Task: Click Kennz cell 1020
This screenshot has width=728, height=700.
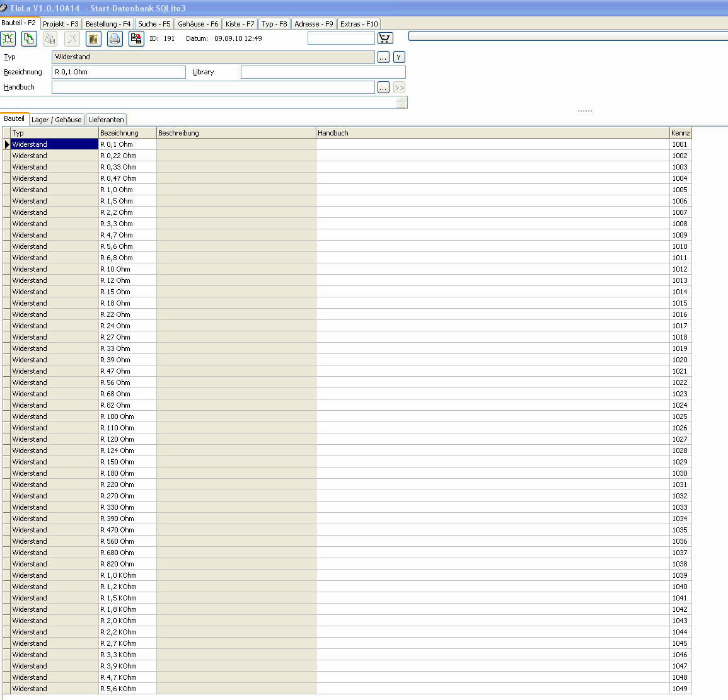Action: 681,360
